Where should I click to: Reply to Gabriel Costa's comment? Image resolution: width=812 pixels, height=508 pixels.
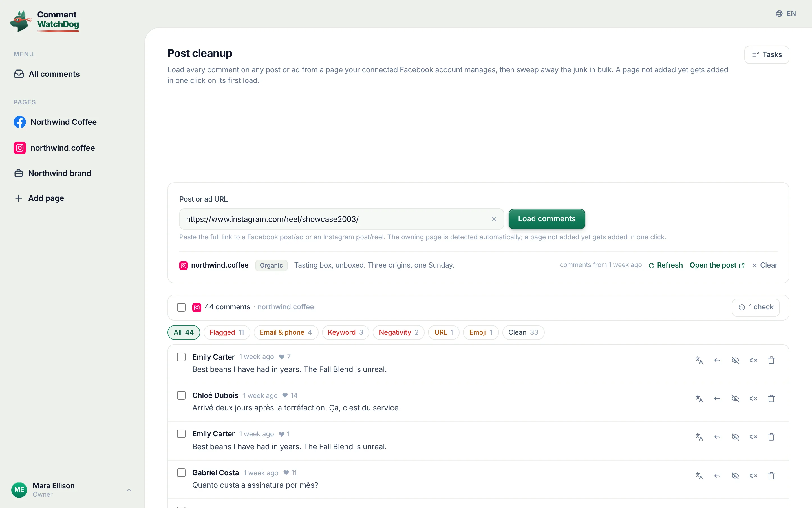[x=717, y=476]
